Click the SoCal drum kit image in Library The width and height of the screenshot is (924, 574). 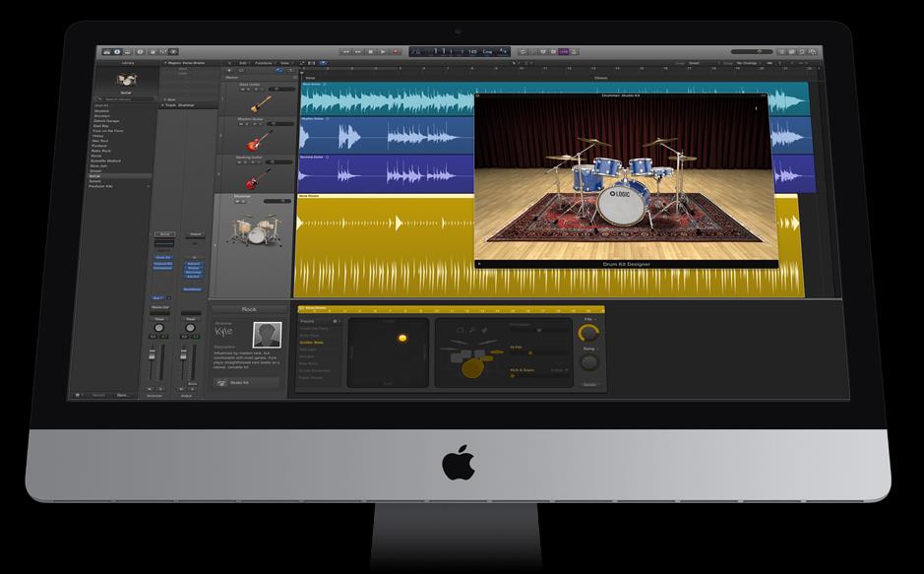(x=127, y=80)
